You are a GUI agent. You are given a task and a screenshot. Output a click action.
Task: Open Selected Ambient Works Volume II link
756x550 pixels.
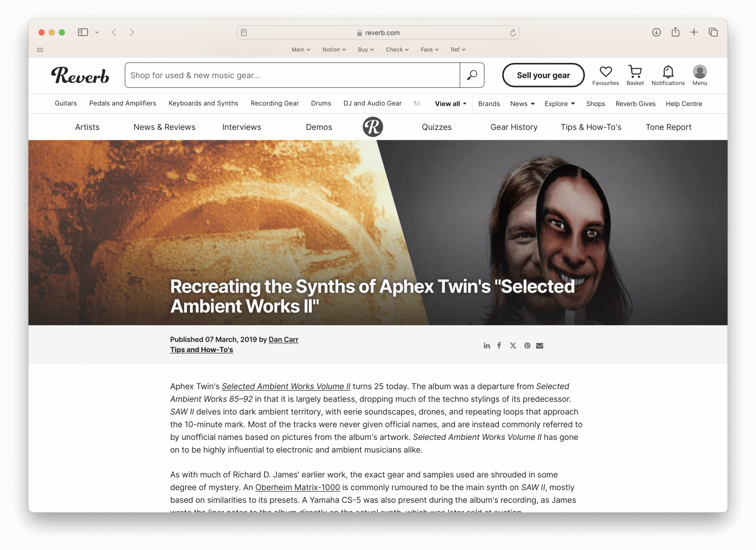[x=286, y=386]
